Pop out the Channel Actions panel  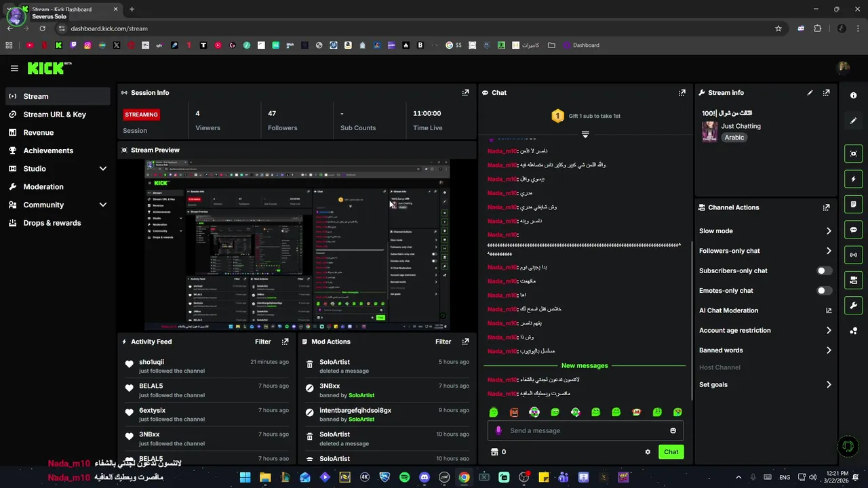coord(826,207)
